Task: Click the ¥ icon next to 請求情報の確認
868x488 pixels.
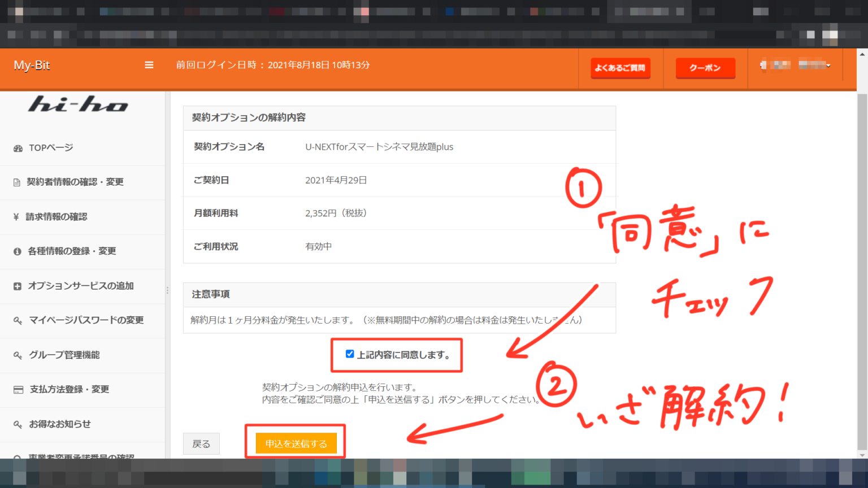Action: [18, 216]
